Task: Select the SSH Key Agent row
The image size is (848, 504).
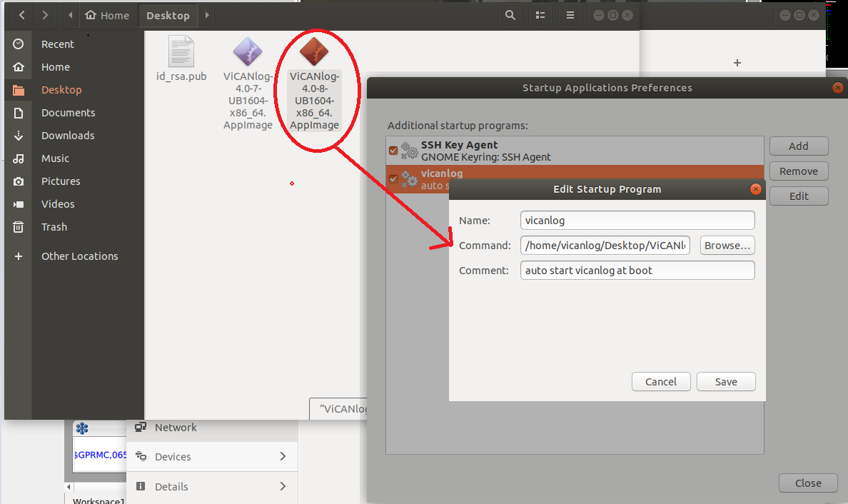Action: coord(575,151)
